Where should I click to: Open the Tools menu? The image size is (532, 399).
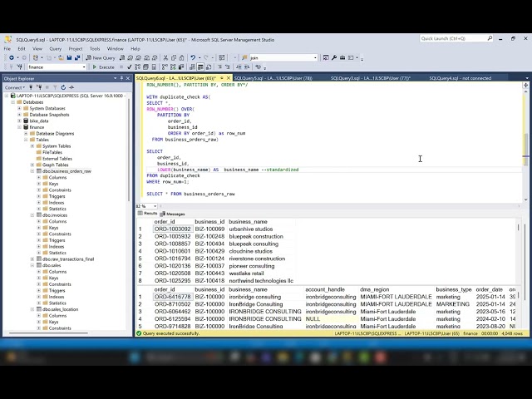point(95,49)
